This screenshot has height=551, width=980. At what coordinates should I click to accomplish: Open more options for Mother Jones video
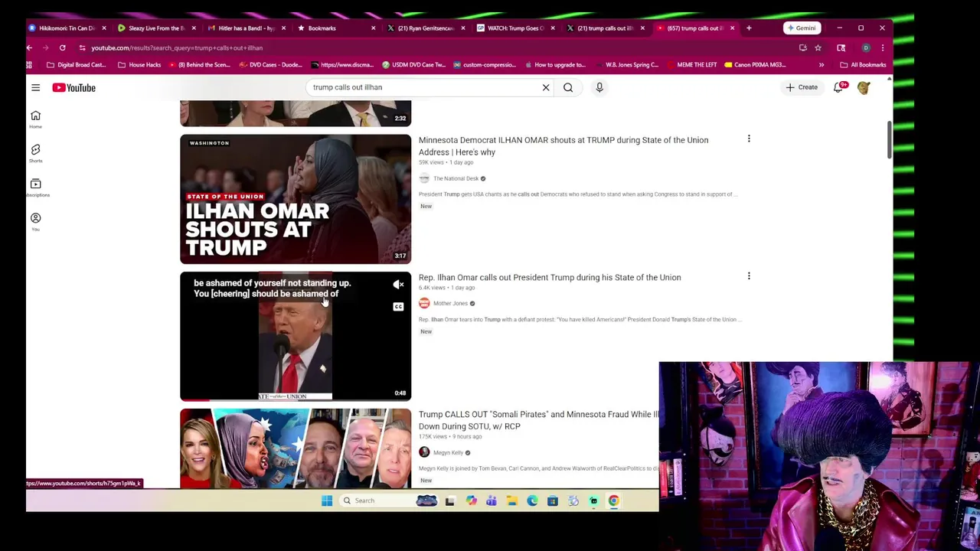pyautogui.click(x=749, y=276)
